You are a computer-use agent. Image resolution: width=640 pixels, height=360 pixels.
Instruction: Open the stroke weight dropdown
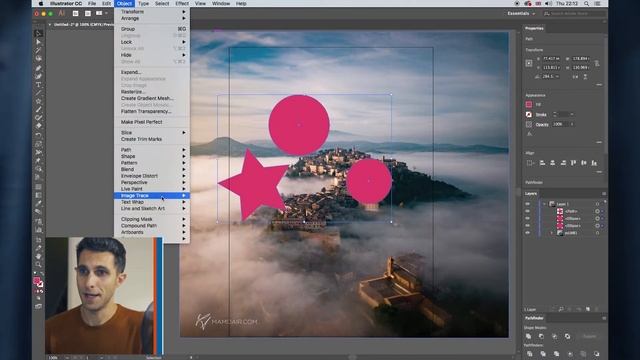[x=572, y=115]
